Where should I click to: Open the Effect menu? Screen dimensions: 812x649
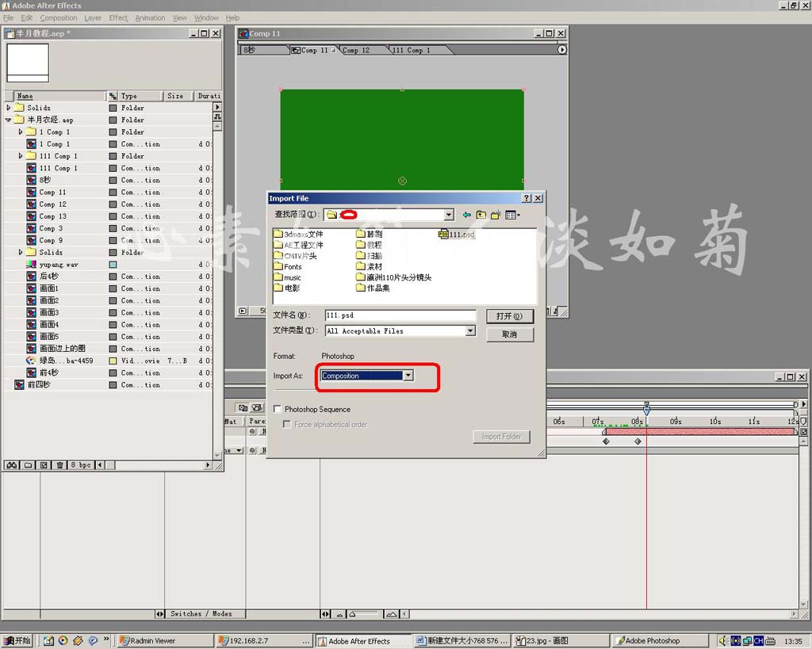click(x=118, y=17)
